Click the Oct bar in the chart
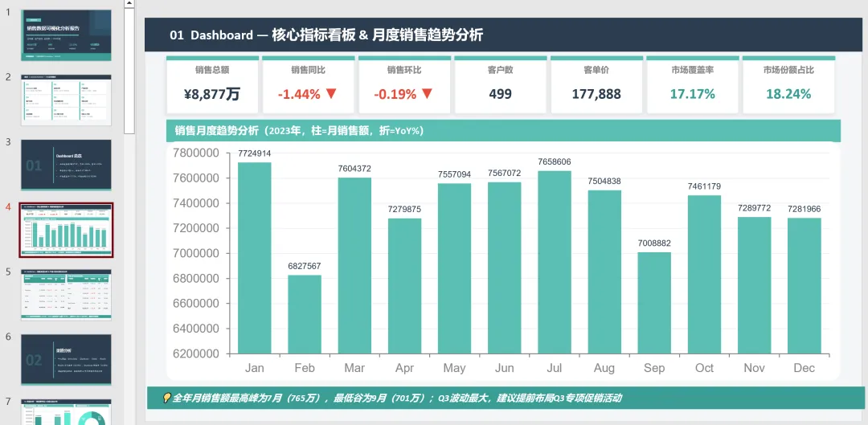Viewport: 868px width, 425px height. pos(705,275)
